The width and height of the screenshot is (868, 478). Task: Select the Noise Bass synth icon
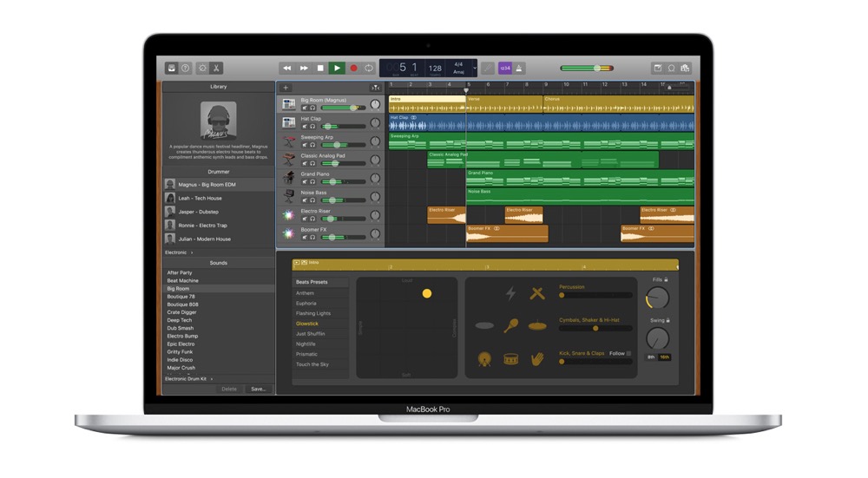[288, 196]
